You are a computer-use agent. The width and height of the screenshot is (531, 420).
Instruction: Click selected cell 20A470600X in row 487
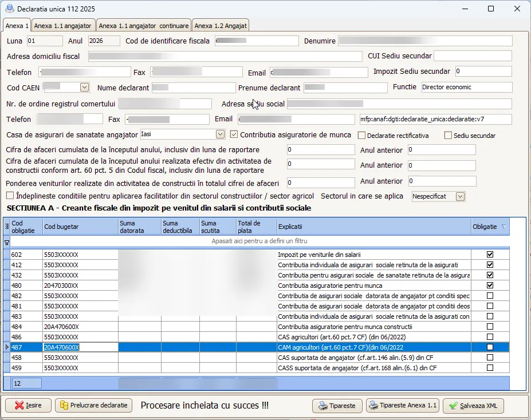[80, 347]
